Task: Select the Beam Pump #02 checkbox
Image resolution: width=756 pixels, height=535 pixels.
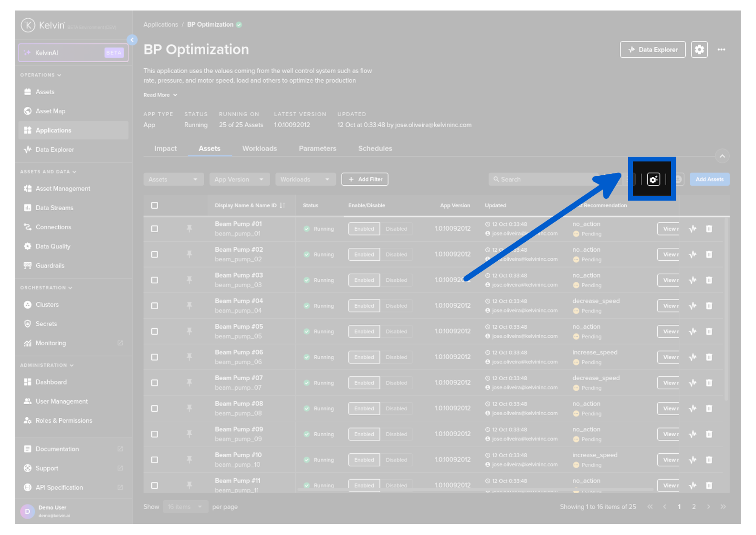Action: [x=155, y=255]
